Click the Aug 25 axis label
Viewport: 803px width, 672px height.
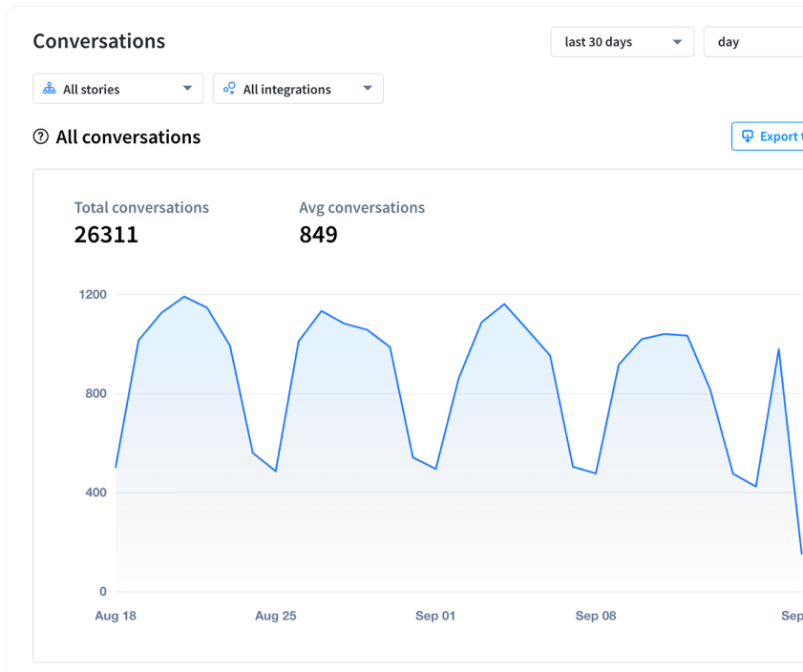pos(275,616)
